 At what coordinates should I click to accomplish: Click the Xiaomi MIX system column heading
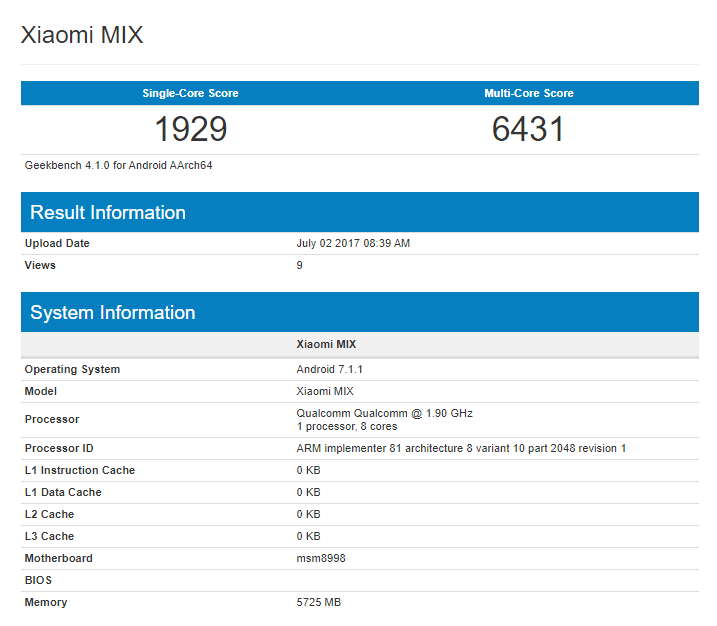tap(326, 344)
